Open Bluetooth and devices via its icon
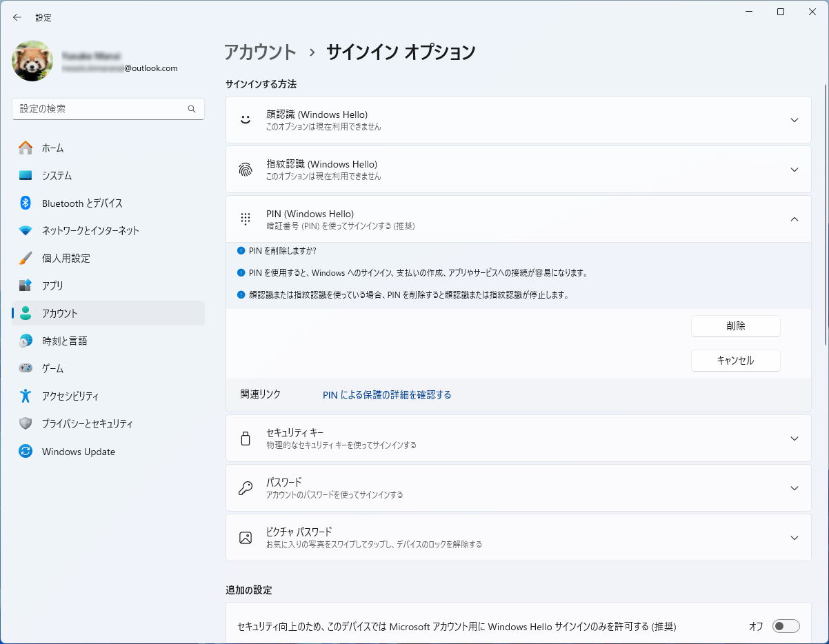Image resolution: width=829 pixels, height=644 pixels. tap(26, 203)
